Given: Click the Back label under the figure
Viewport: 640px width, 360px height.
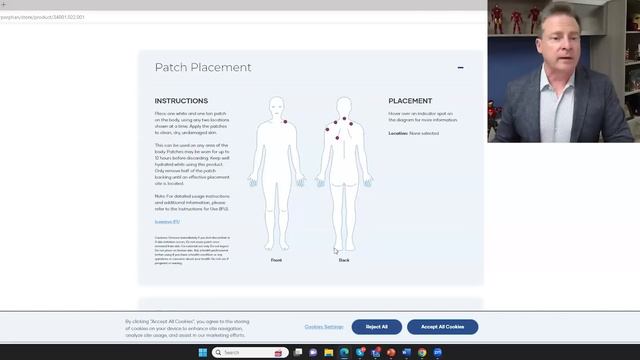Looking at the screenshot, I should point(344,260).
